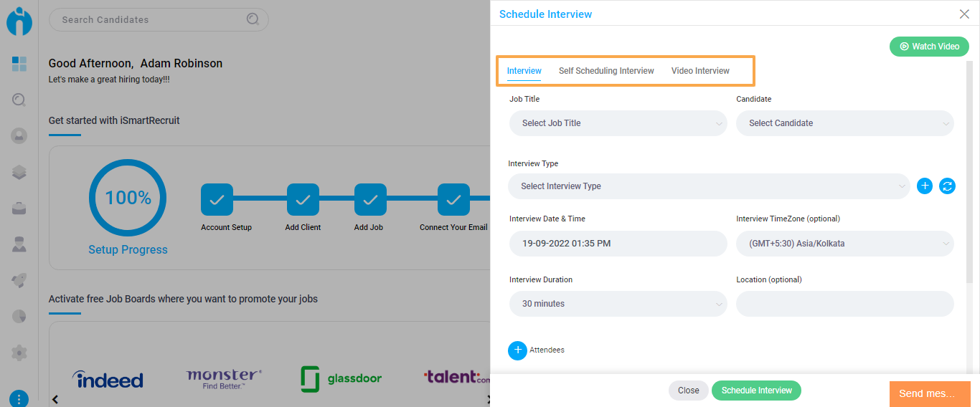Click the Watch Video button
980x407 pixels.
[x=930, y=47]
